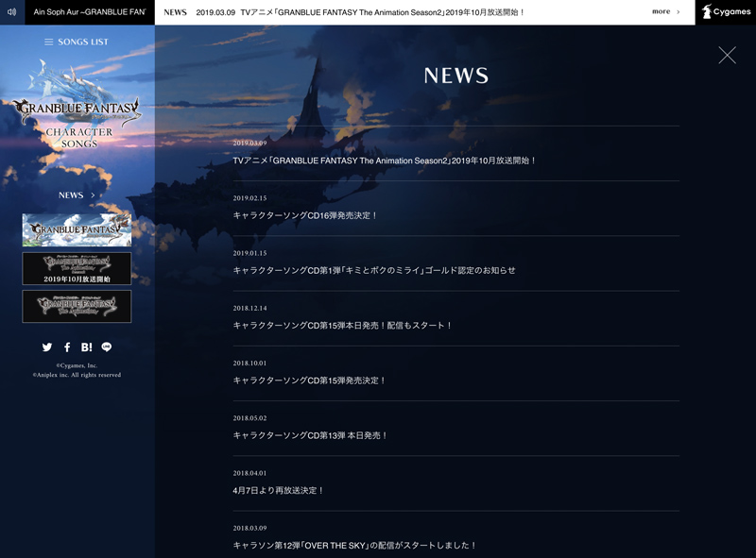Open the ゴールド認定のお知らせ news item
The image size is (756, 558).
(374, 270)
